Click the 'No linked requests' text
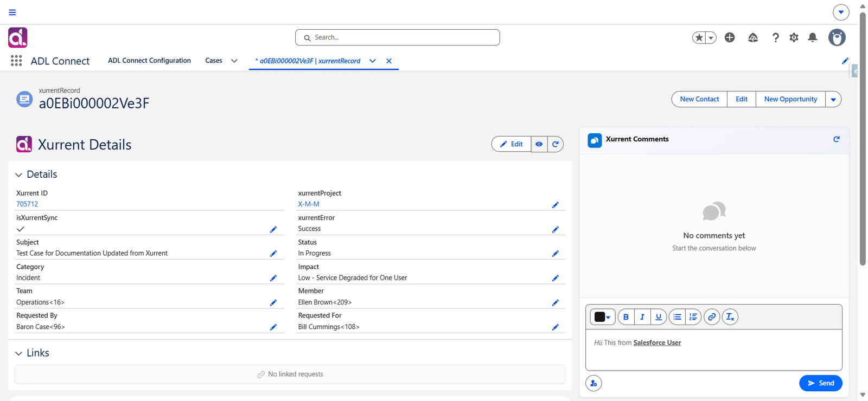The height and width of the screenshot is (401, 868). pos(295,374)
